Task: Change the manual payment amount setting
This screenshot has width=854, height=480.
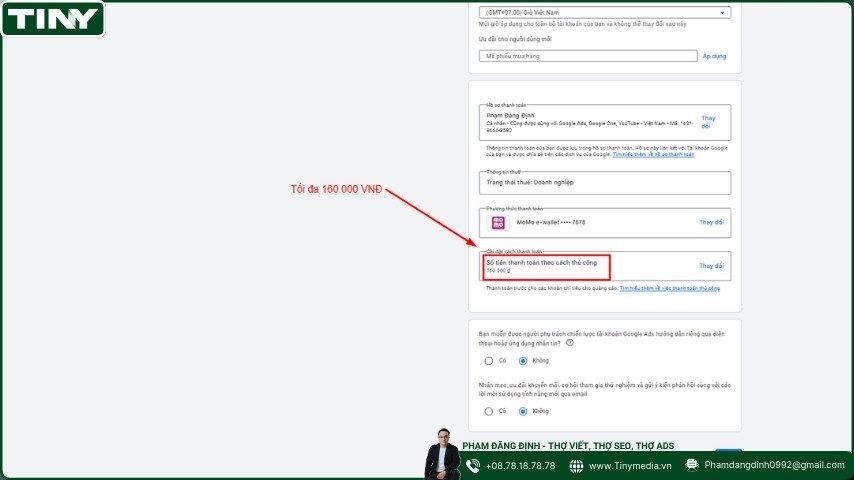Action: pyautogui.click(x=711, y=266)
